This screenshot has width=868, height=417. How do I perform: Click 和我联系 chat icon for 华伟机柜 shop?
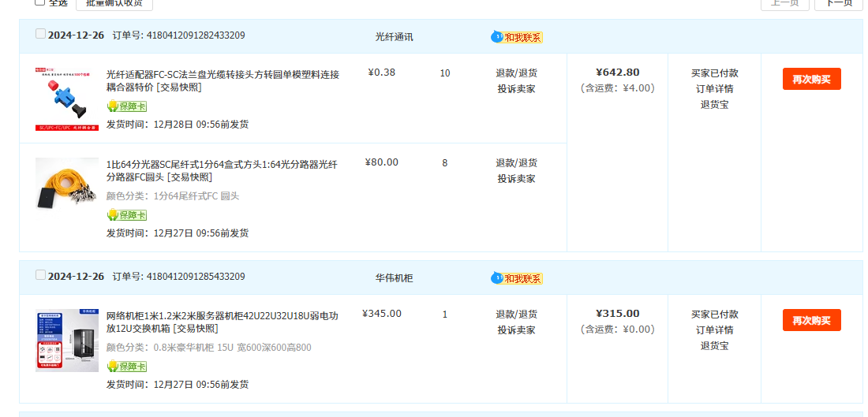coord(517,278)
